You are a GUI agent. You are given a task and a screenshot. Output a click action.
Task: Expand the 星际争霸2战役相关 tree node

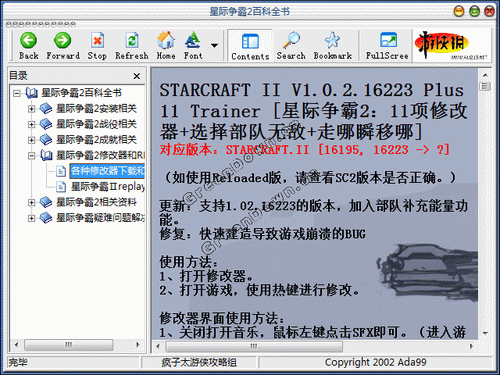coord(32,124)
